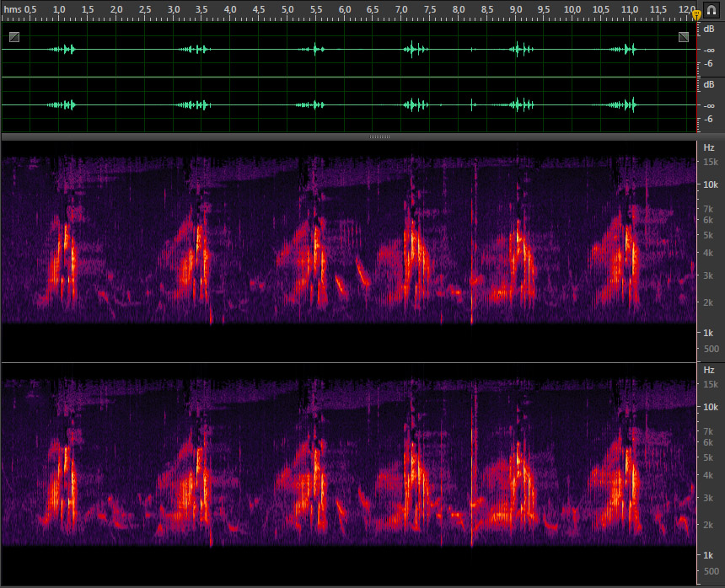Click the lower spectrogram's 500 frequency label
The height and width of the screenshot is (588, 725).
point(712,571)
